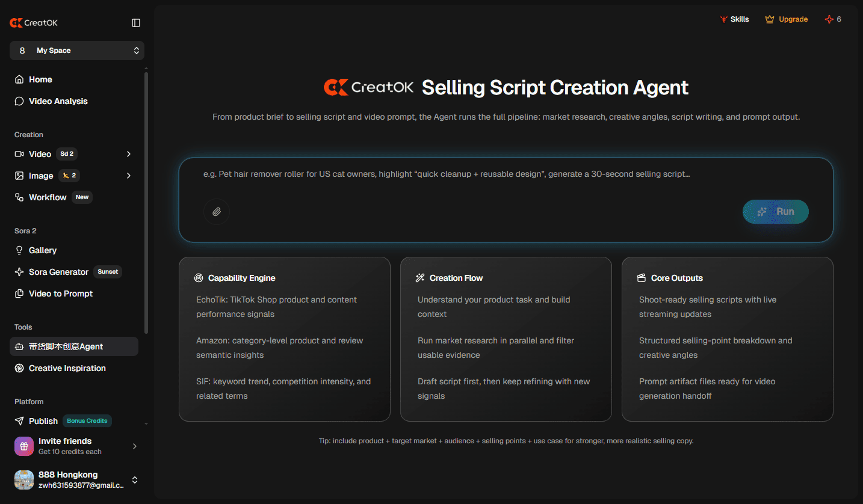
Task: Click the 'Draft script first' text
Action: (x=504, y=389)
